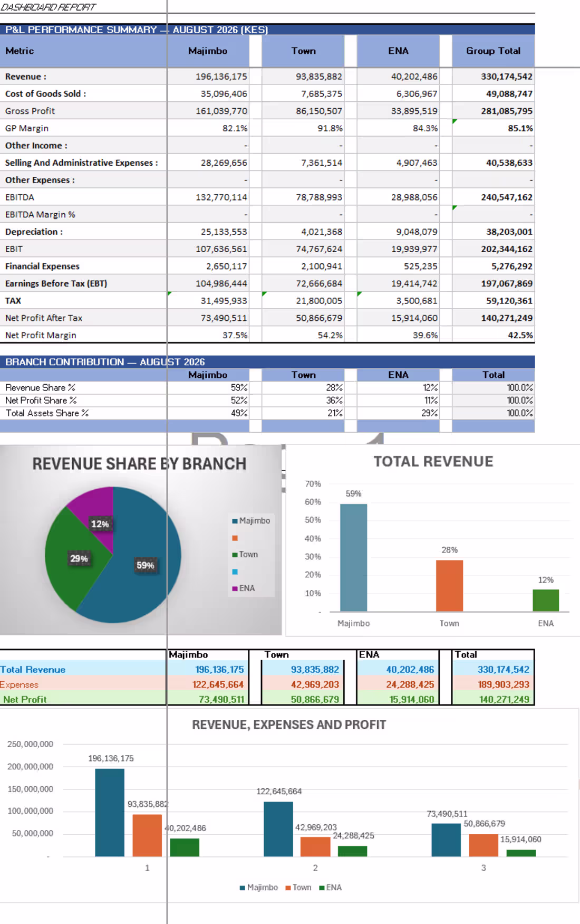
Task: Click the 'Other Expenses :' row label
Action: (x=40, y=180)
